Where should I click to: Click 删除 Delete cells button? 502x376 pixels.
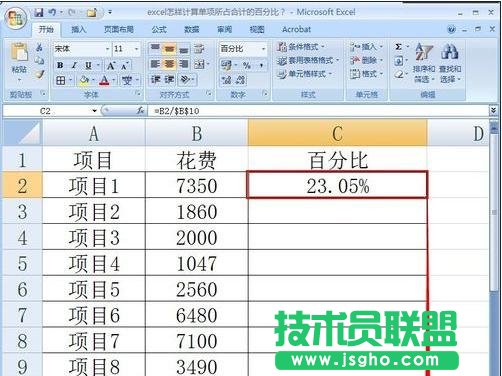tap(366, 60)
